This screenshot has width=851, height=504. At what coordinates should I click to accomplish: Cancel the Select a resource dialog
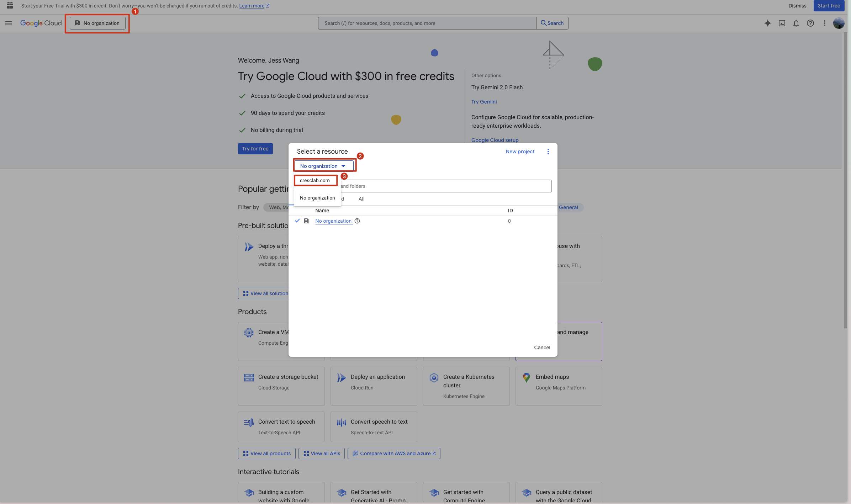coord(542,348)
